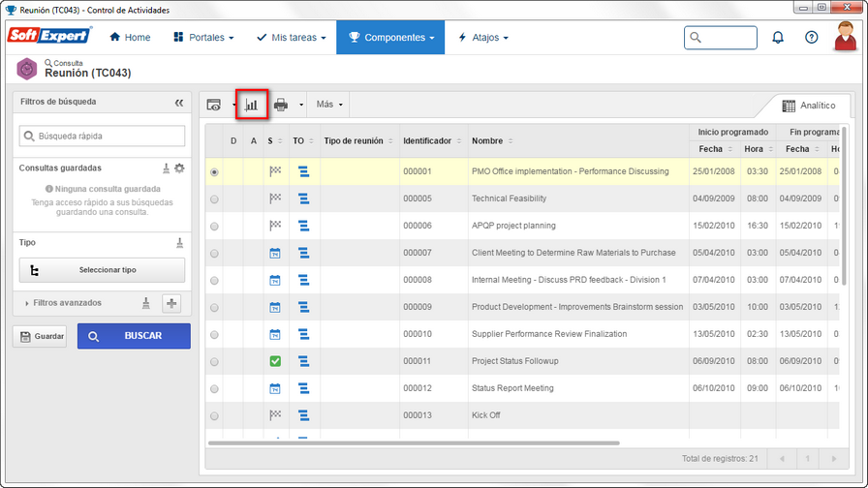The width and height of the screenshot is (868, 488).
Task: Open the user avatar profile
Action: [x=846, y=37]
